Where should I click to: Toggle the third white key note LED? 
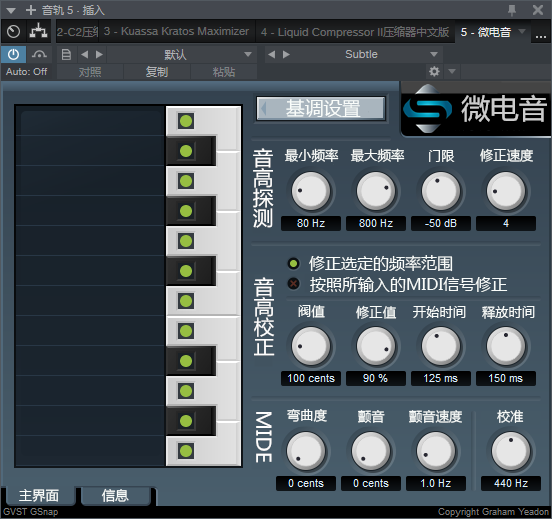(186, 241)
